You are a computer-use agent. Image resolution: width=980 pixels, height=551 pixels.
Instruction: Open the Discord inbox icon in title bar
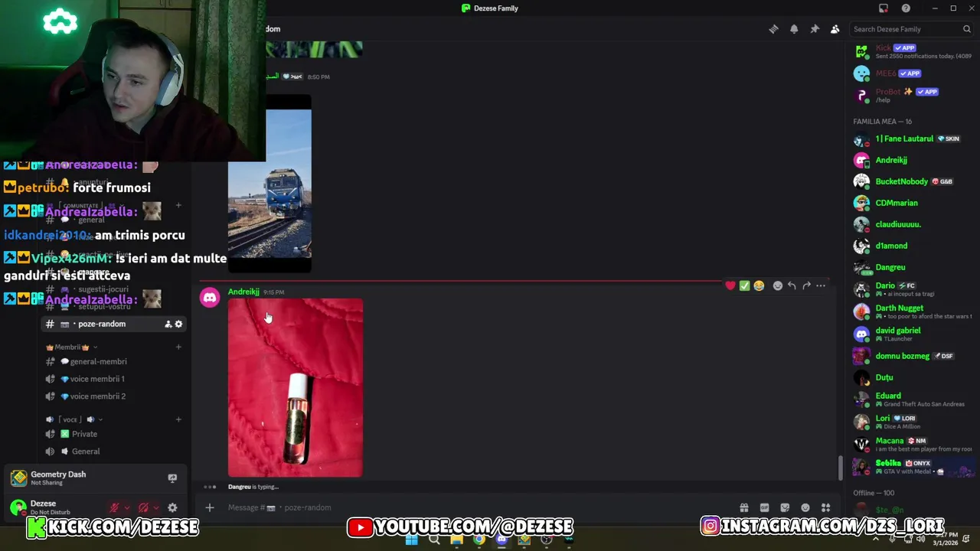tap(884, 8)
